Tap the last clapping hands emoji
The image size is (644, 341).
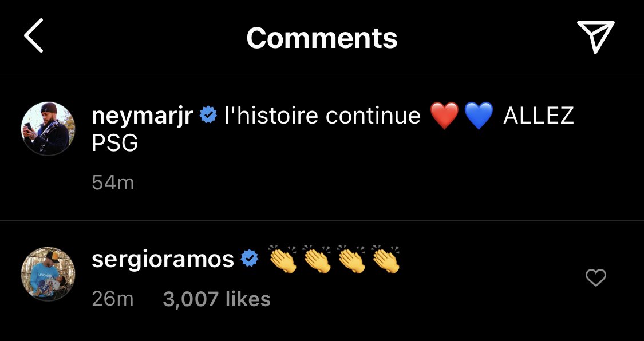pyautogui.click(x=386, y=259)
